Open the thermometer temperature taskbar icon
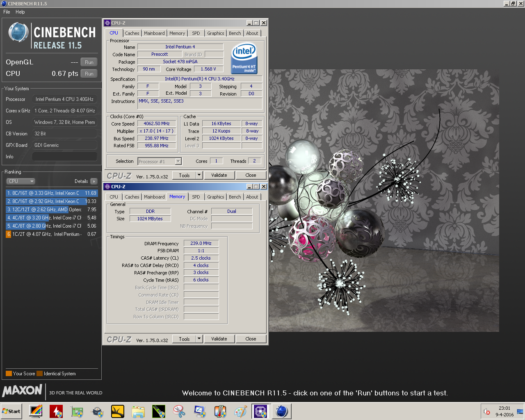525x420 pixels. coord(220,411)
